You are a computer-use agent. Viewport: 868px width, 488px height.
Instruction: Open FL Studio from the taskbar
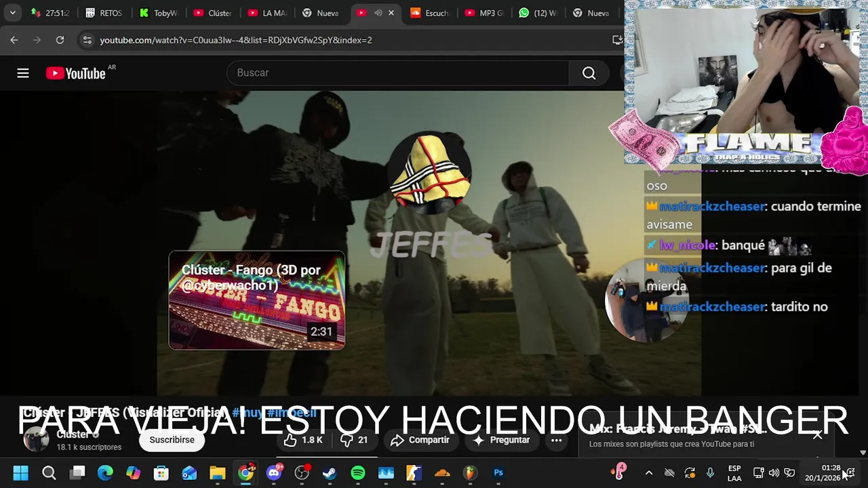coord(470,473)
